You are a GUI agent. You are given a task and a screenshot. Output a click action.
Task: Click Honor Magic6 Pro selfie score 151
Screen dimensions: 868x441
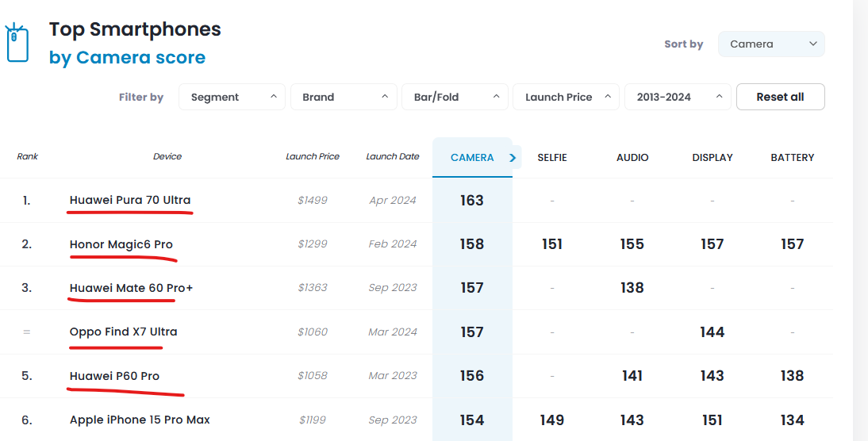pyautogui.click(x=552, y=244)
